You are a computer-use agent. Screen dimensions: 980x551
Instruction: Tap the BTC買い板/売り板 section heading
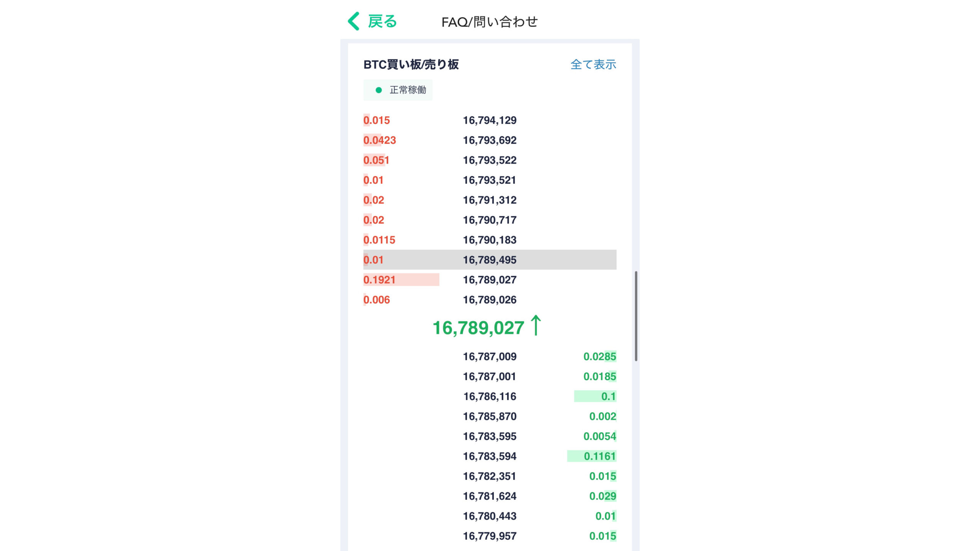412,65
